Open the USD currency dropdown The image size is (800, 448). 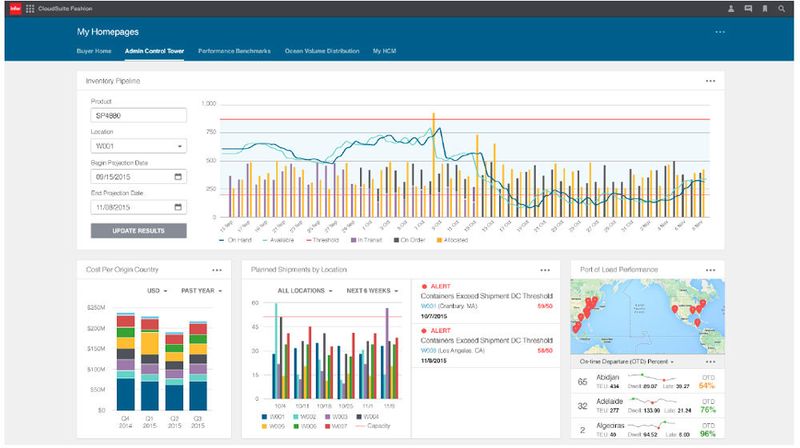coord(156,291)
